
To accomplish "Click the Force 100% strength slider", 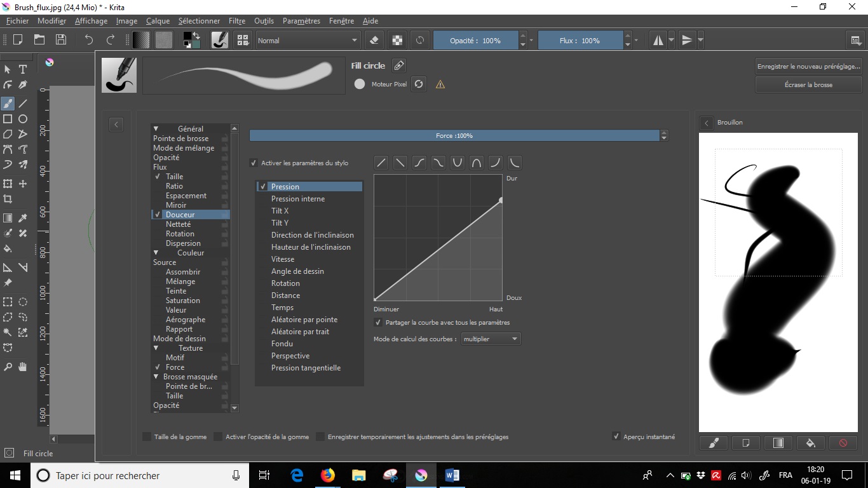I will click(456, 135).
